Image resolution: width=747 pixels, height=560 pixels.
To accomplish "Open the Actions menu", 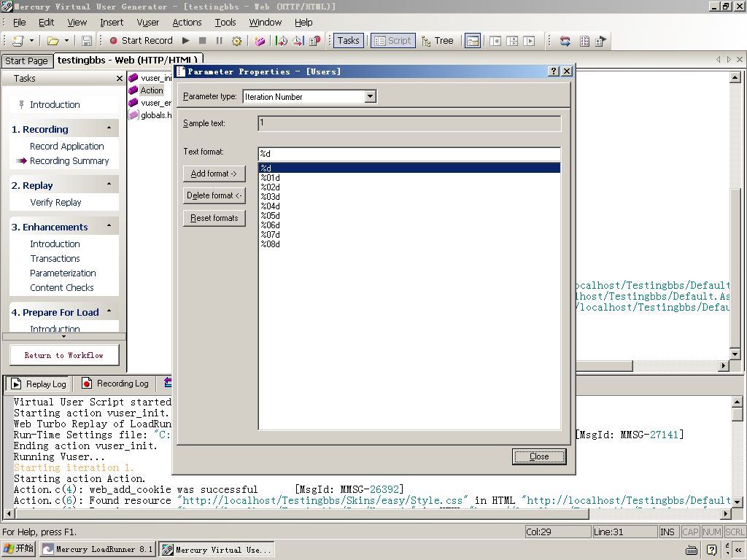I will point(187,23).
